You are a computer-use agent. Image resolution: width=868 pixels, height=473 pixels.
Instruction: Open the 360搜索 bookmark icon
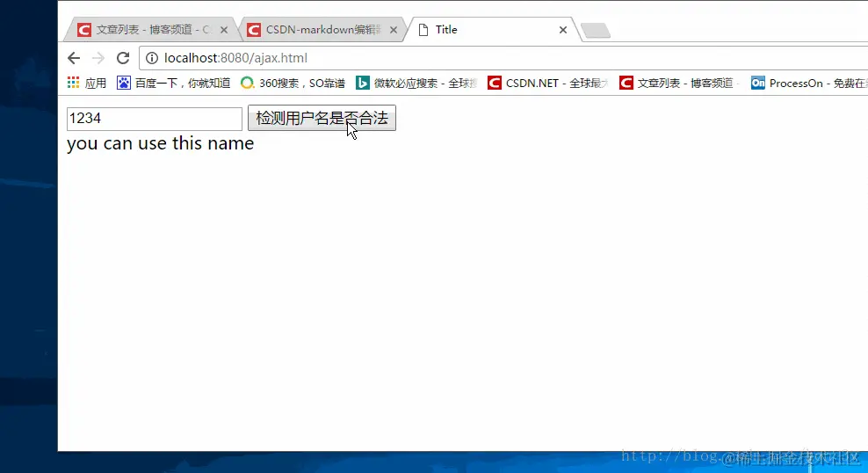point(247,83)
